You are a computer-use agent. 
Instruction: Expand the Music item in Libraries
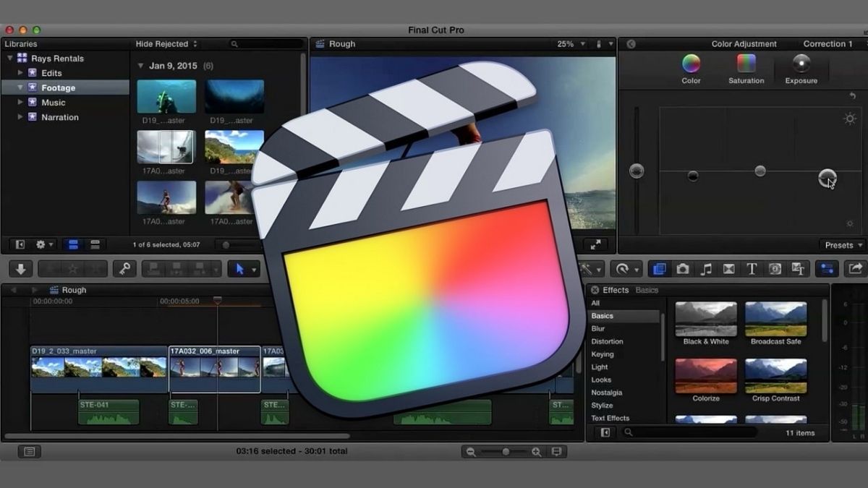(20, 102)
